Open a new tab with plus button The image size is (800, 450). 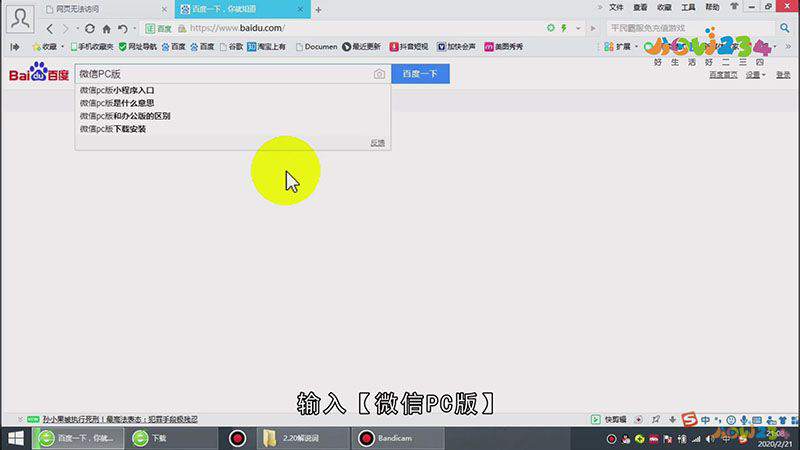pos(318,9)
